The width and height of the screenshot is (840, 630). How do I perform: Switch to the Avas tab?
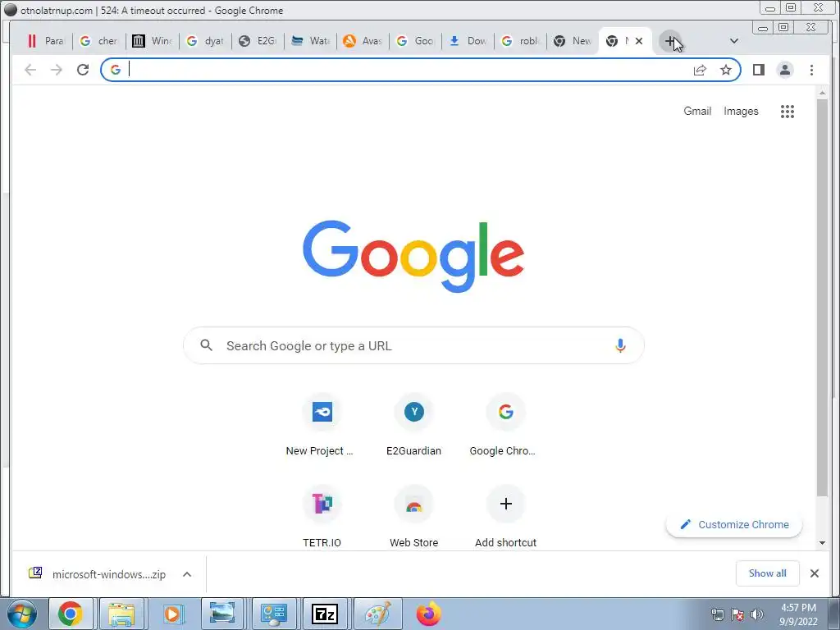click(x=363, y=41)
